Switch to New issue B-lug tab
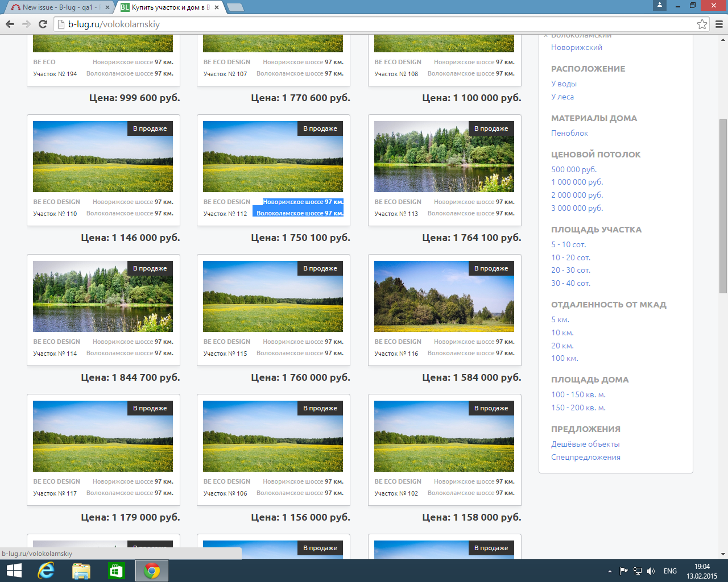 coord(57,7)
